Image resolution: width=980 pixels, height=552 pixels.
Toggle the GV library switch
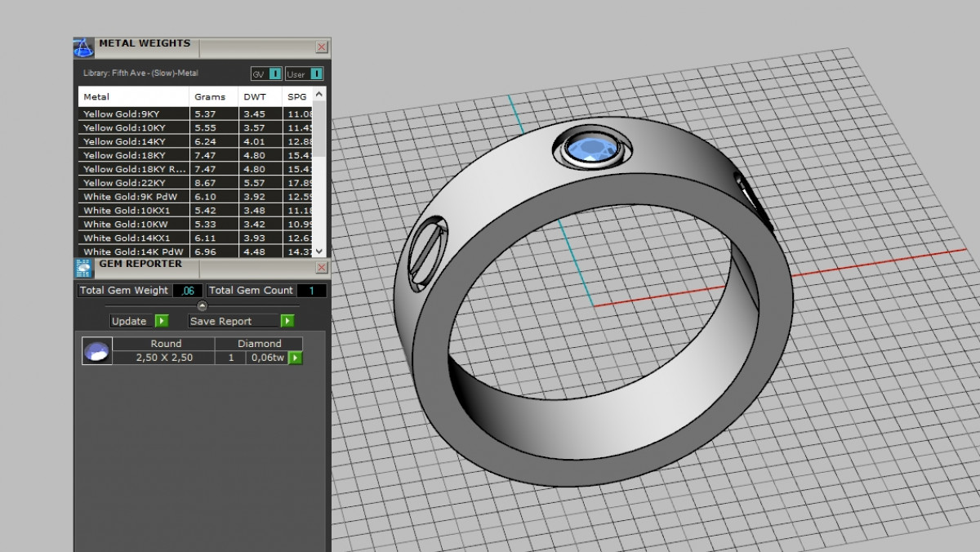tap(275, 73)
